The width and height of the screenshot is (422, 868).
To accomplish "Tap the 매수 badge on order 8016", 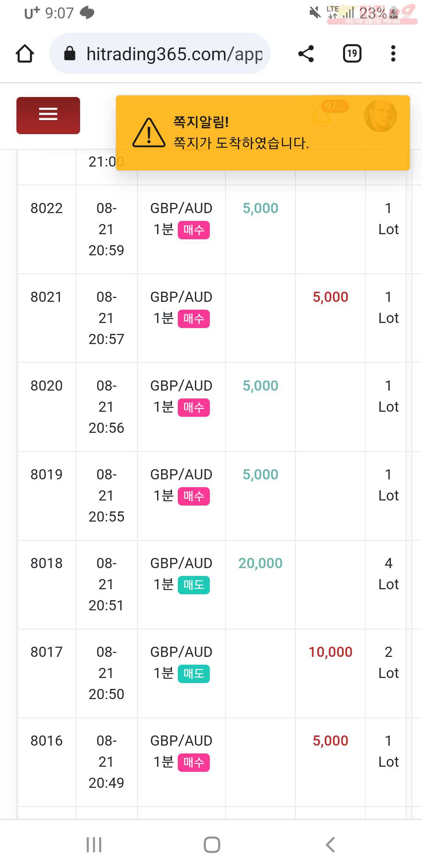I will [x=194, y=762].
